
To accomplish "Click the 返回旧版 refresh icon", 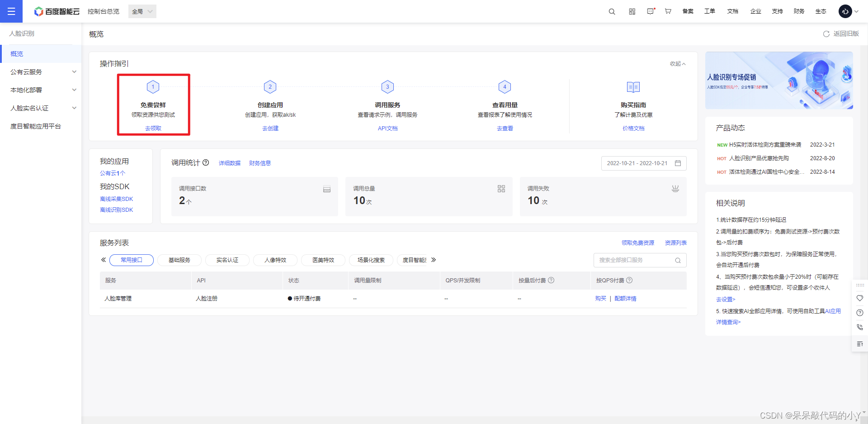I will point(826,34).
